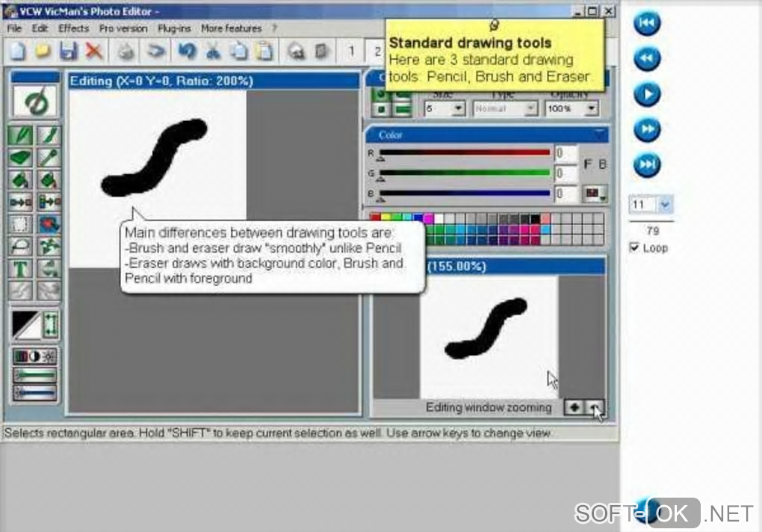Select the B background color toggle

coord(602,164)
